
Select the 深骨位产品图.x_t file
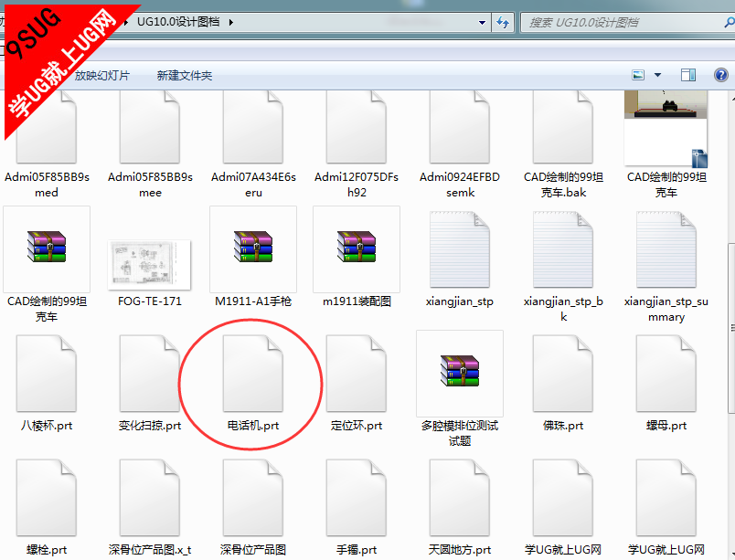coord(150,498)
